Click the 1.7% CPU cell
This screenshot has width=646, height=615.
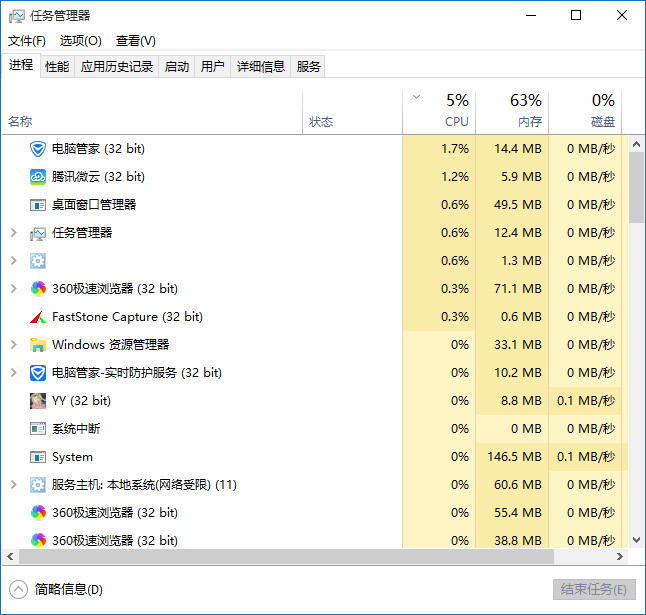439,149
